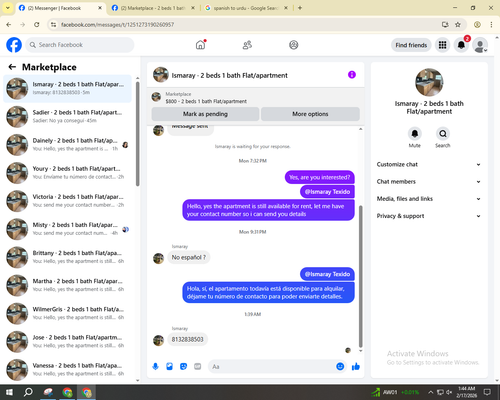Click the @Ismaray Texido mention above Spanish message
Image resolution: width=500 pixels, height=400 pixels.
click(x=327, y=274)
